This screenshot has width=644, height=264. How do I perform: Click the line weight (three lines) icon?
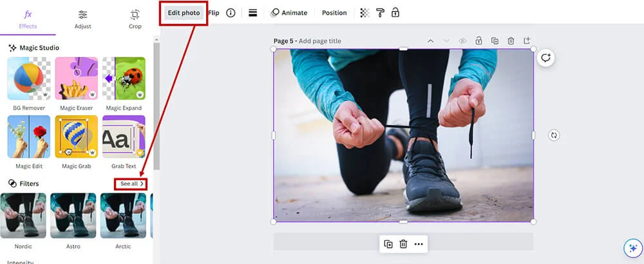coord(253,13)
